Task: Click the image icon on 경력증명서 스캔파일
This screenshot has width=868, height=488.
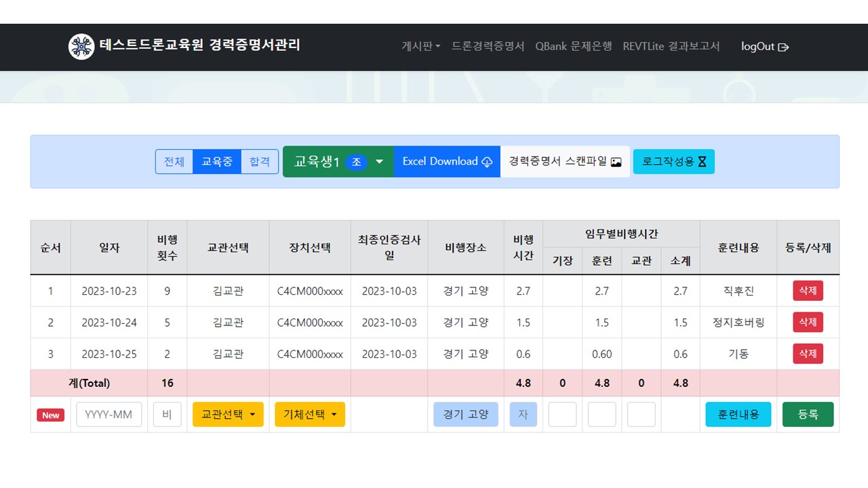Action: 616,162
